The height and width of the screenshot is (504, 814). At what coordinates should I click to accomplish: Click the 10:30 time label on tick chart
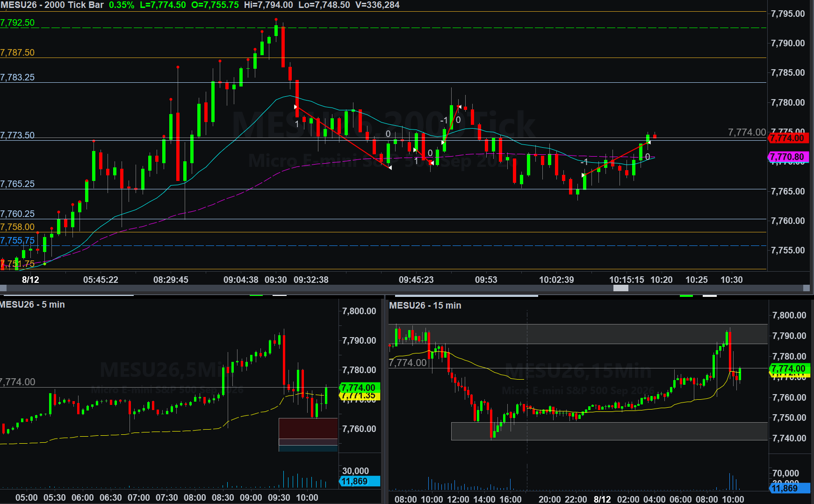pos(732,280)
